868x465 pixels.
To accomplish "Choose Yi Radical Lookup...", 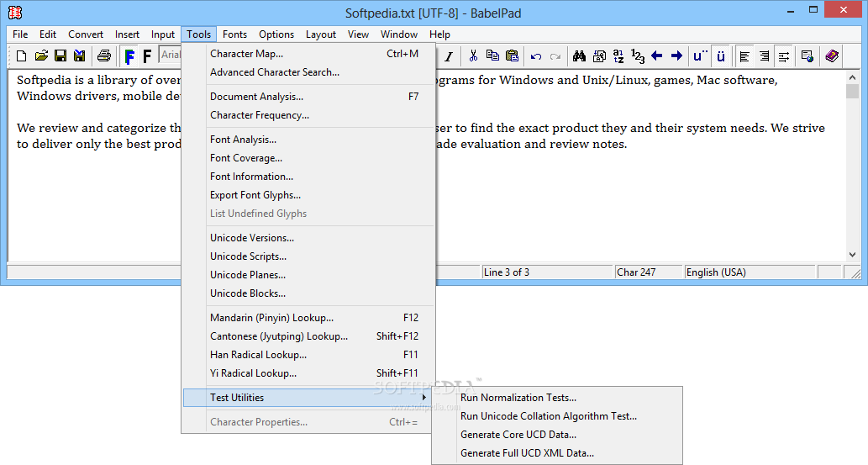I will 309,373.
